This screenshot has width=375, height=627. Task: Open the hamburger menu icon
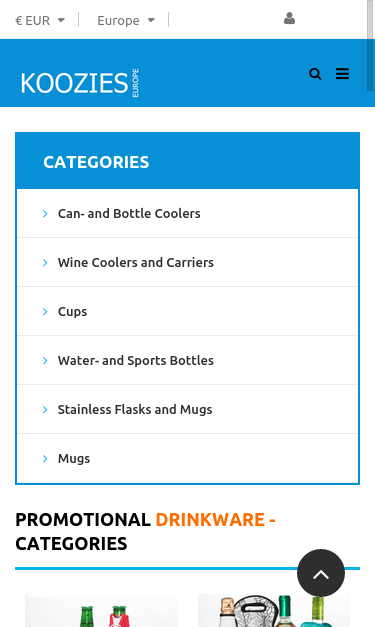(342, 74)
